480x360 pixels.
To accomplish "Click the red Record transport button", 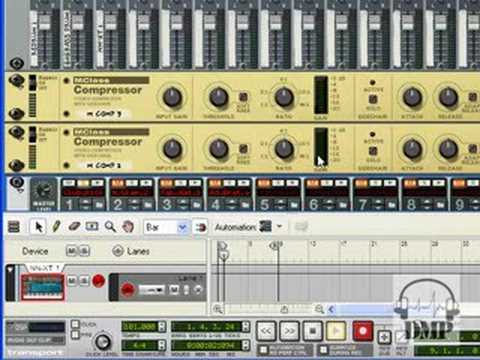I will (363, 331).
